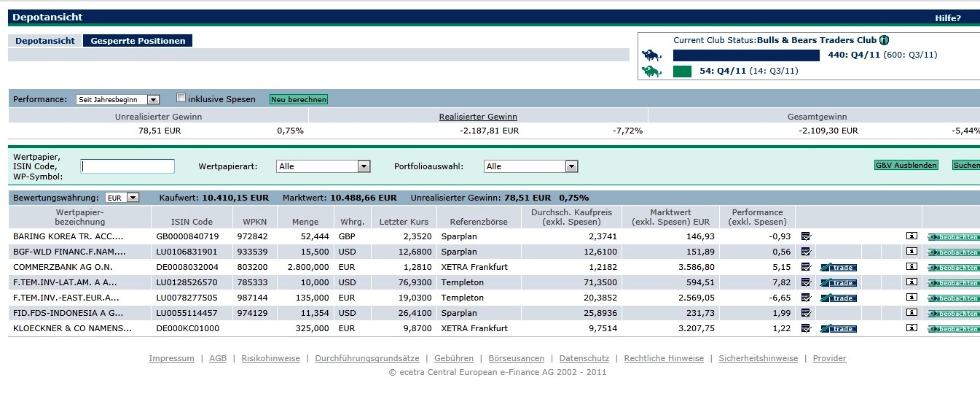Click the club status info icon
The width and height of the screenshot is (980, 418).
click(x=884, y=41)
